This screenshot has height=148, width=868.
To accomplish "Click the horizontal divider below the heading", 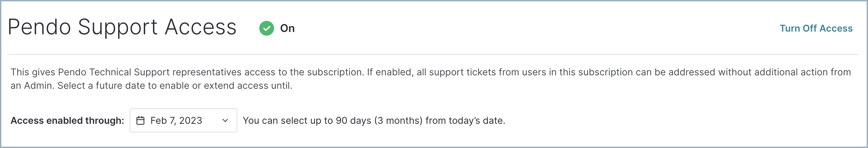I will (433, 54).
